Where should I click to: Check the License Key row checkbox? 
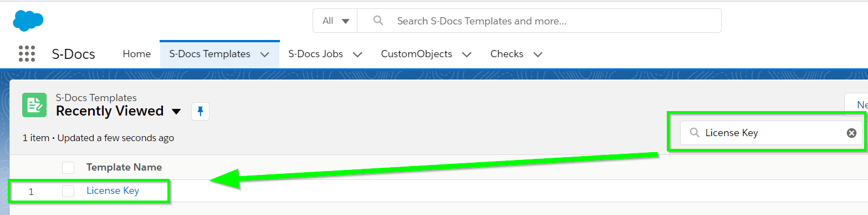tap(68, 191)
